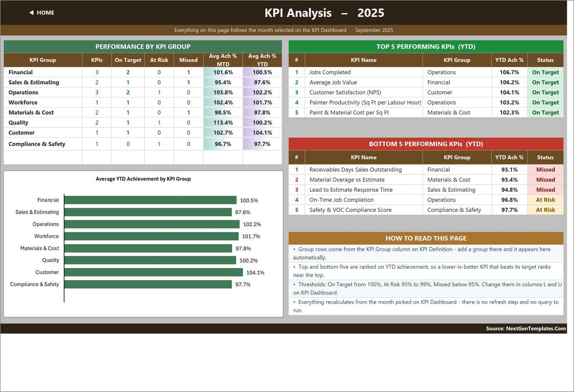Viewport: 574px width, 392px height.
Task: Select the Quality MTD cell showing 113.4%
Action: pos(223,123)
